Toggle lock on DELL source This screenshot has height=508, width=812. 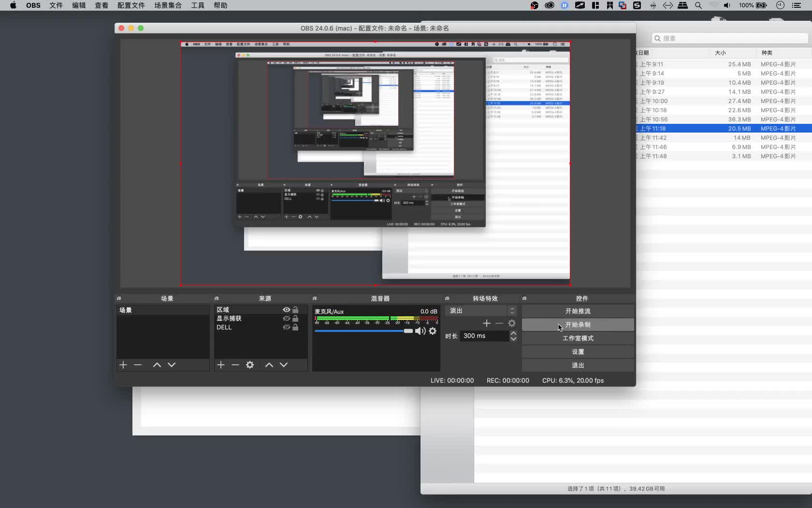295,327
